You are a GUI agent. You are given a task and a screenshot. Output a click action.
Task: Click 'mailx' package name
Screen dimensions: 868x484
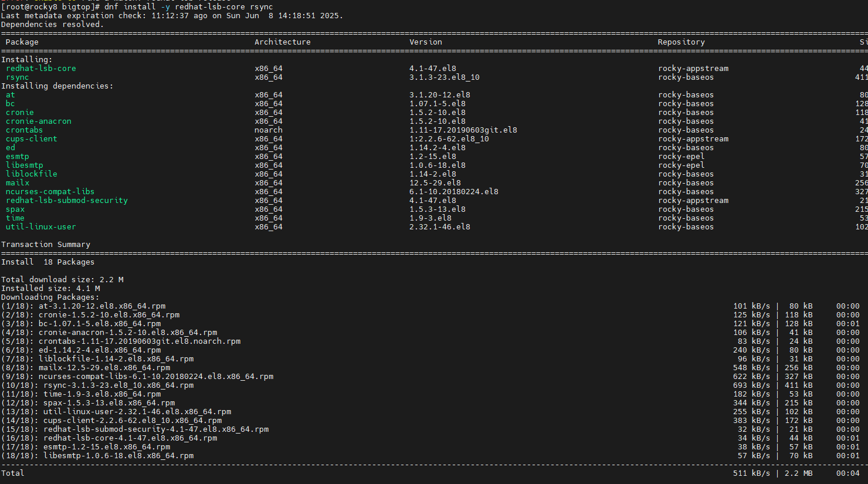coord(18,183)
